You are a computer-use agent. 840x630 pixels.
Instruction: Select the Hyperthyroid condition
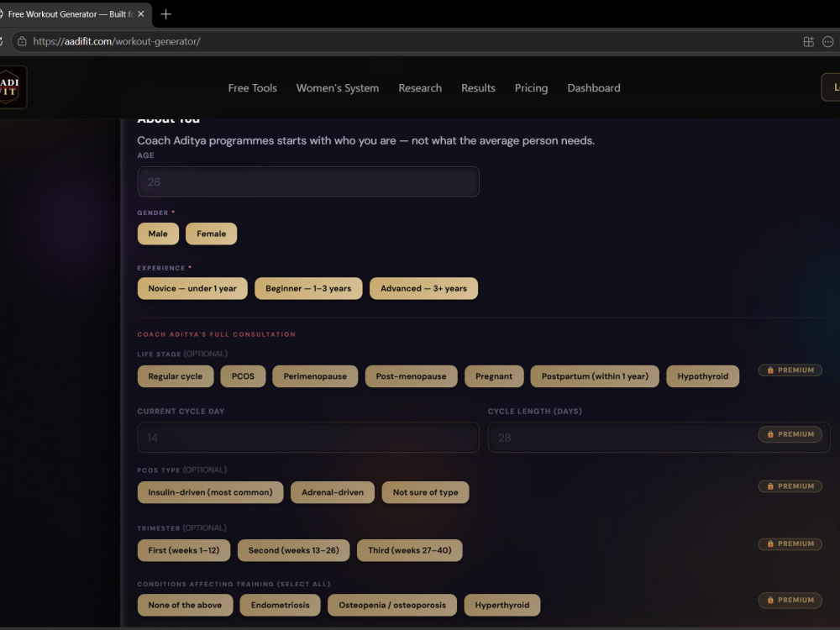(502, 605)
